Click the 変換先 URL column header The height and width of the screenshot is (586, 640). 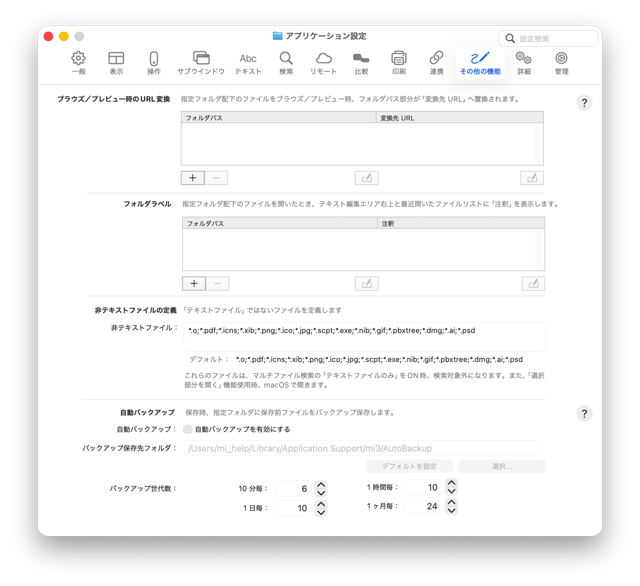coord(460,118)
